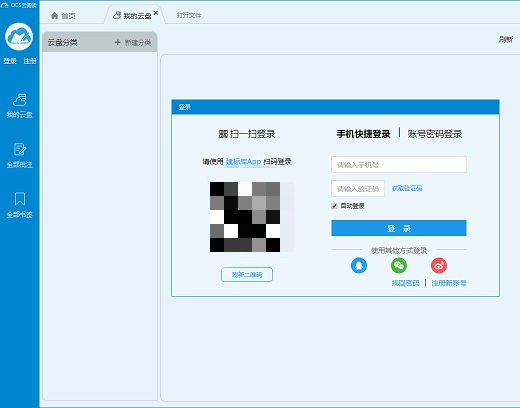Open the 注册新账号 link
Viewport: 520px width, 408px height.
coord(449,283)
